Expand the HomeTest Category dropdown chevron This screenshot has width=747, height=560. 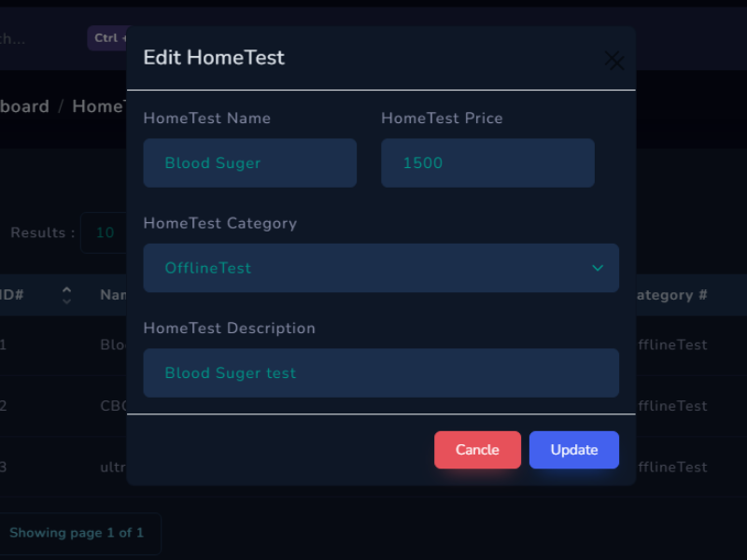tap(598, 269)
